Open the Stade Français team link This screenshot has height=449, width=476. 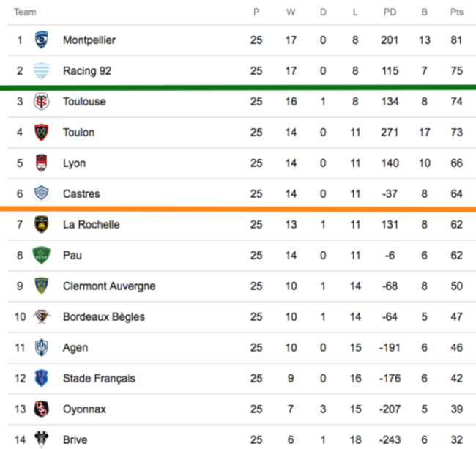point(99,379)
